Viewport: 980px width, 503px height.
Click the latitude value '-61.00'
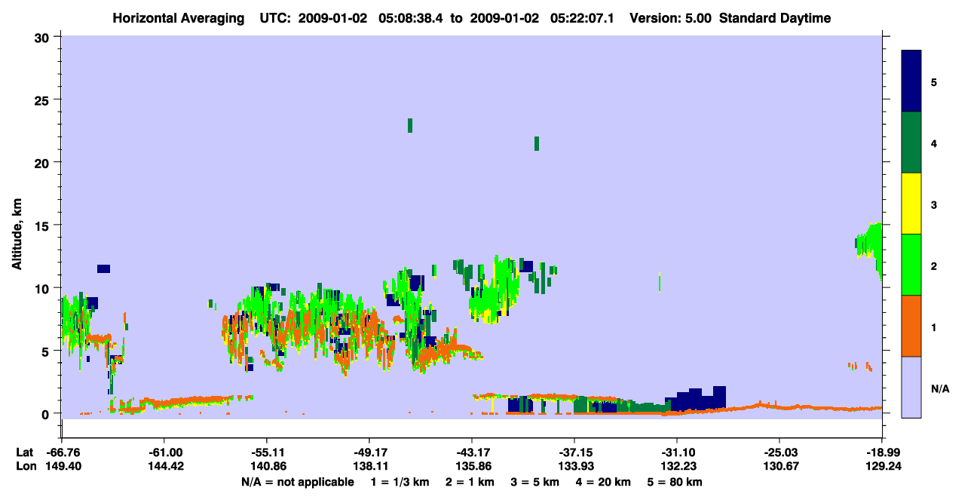click(x=165, y=452)
